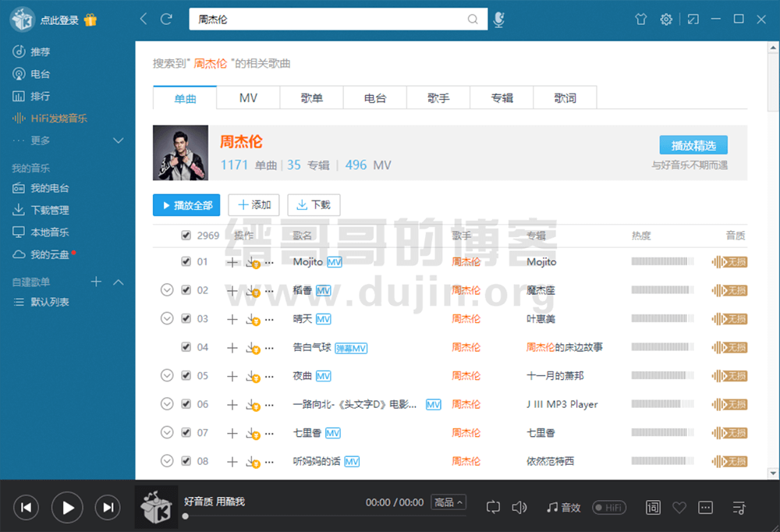The height and width of the screenshot is (532, 780).
Task: Uncheck the checkbox for song 02
Action: pyautogui.click(x=186, y=289)
